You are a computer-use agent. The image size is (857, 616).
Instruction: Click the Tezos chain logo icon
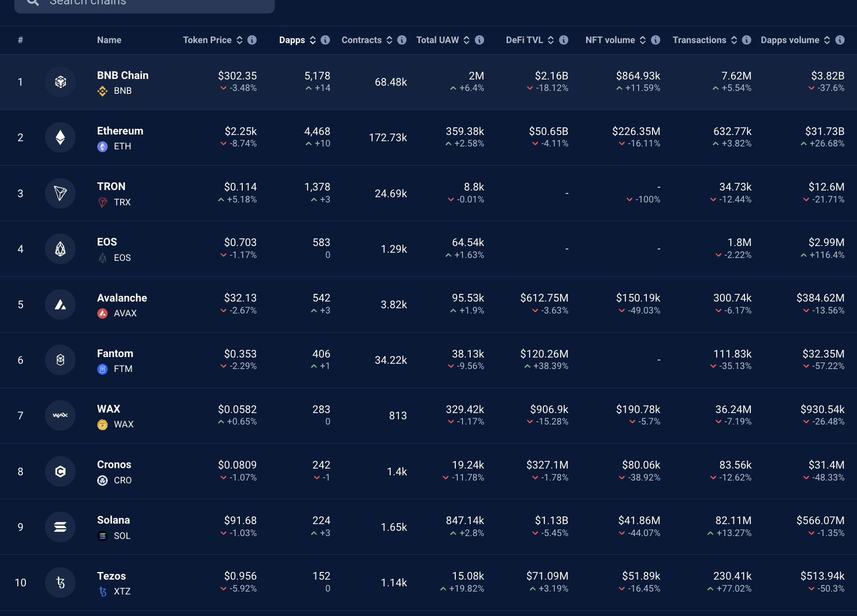(x=60, y=582)
